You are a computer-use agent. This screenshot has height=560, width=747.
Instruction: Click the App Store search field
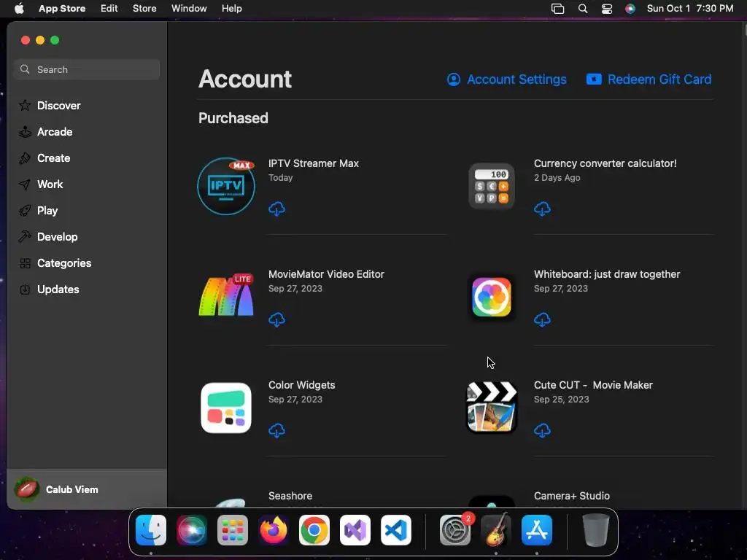click(x=87, y=69)
